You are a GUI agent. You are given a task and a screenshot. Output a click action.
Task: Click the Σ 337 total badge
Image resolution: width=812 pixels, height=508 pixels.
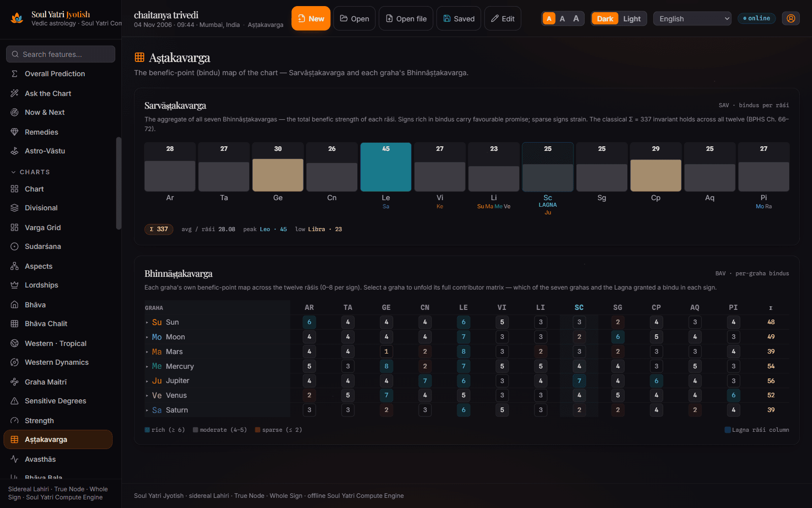click(x=159, y=229)
